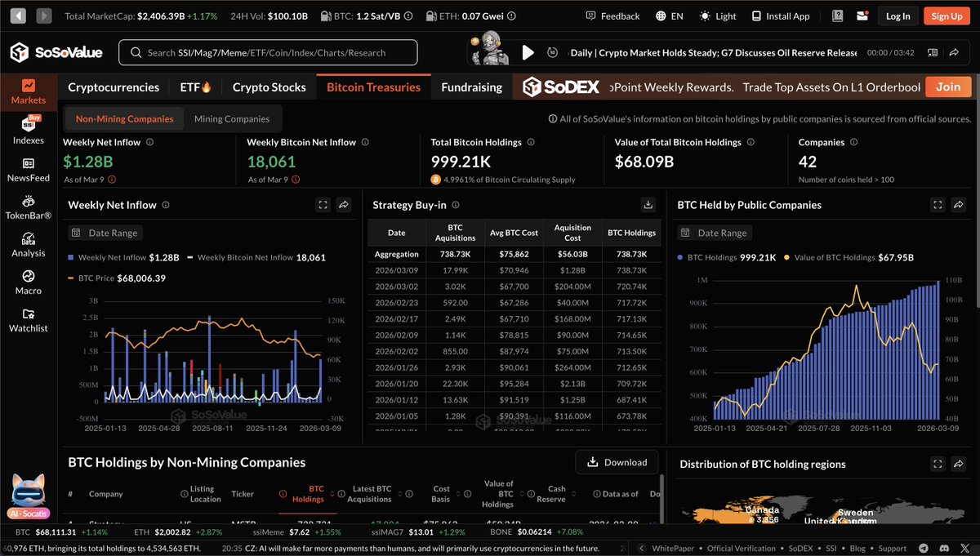Switch to the ETF tab

click(x=195, y=87)
